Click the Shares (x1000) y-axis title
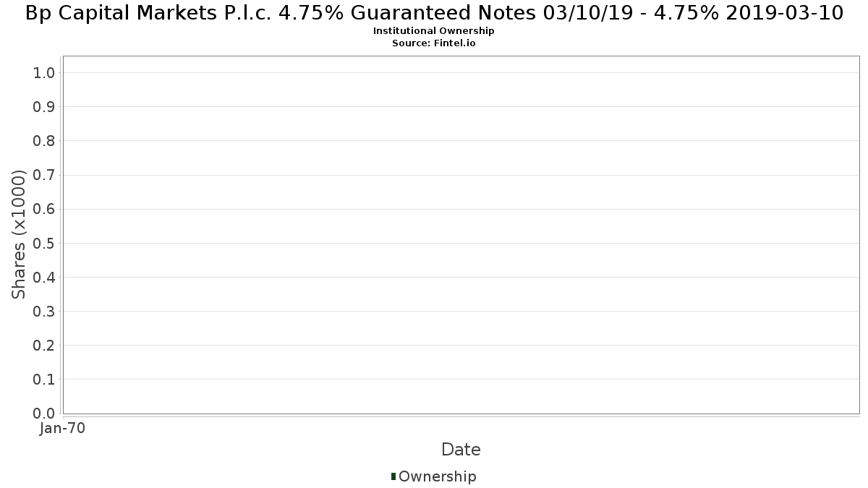This screenshot has height=488, width=868. pyautogui.click(x=20, y=234)
